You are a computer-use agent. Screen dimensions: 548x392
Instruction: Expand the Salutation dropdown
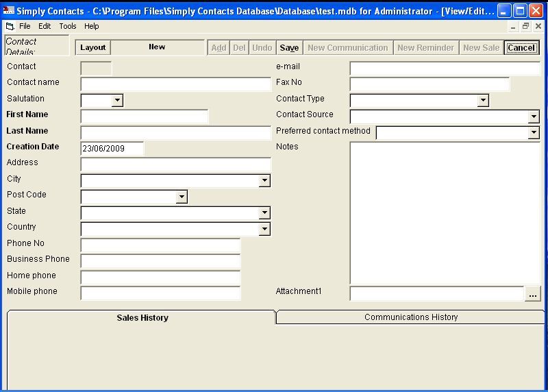117,100
